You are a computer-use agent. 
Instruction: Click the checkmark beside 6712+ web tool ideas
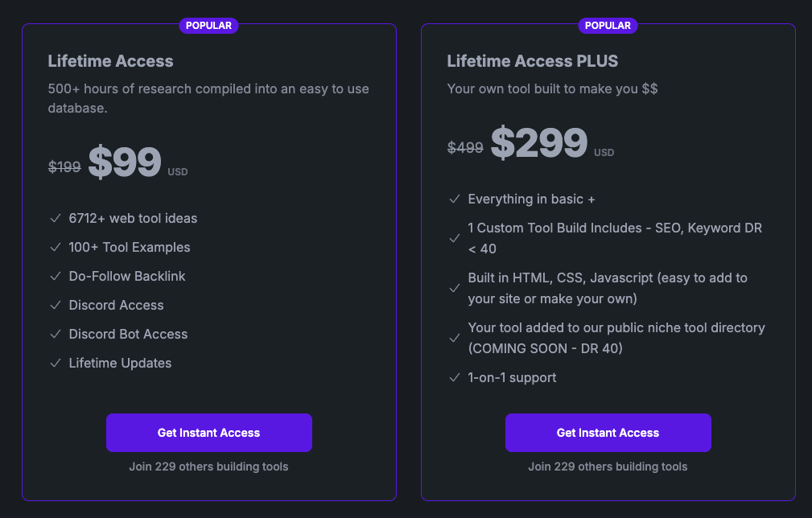click(56, 218)
